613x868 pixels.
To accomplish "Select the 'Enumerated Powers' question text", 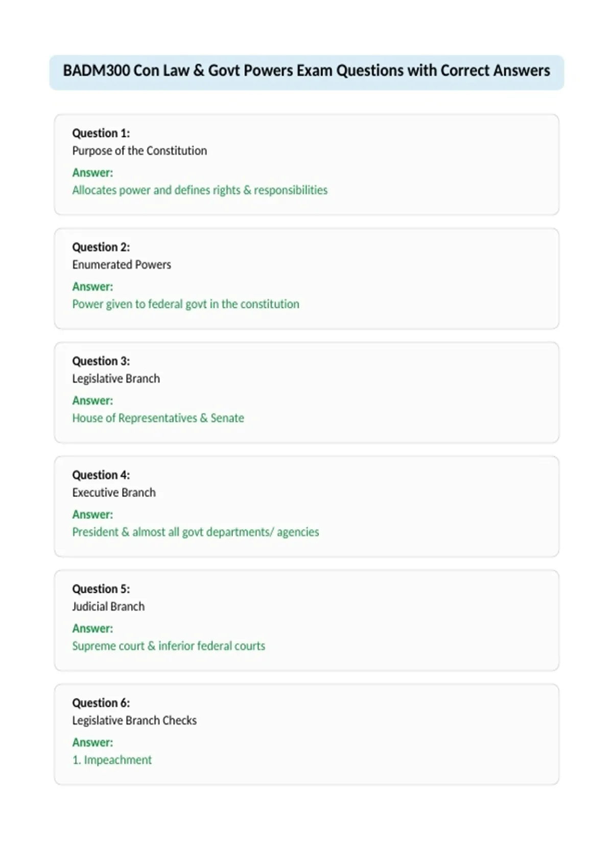I will [x=122, y=265].
